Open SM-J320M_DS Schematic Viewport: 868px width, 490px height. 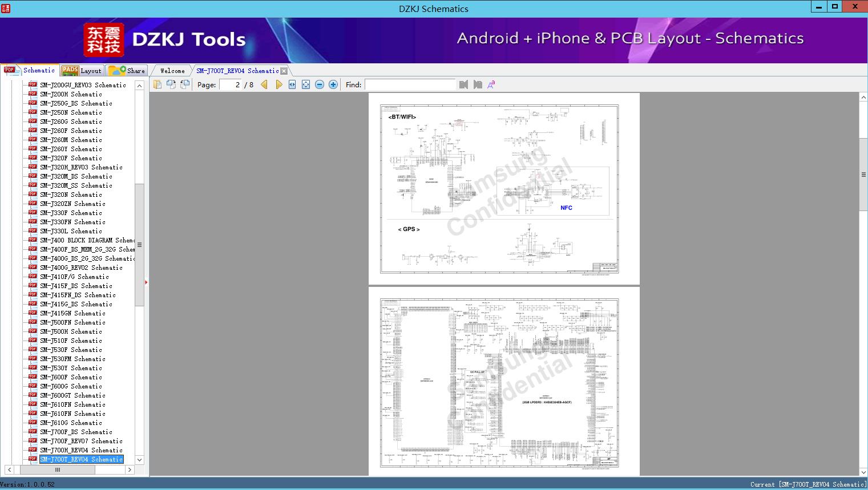[x=76, y=176]
